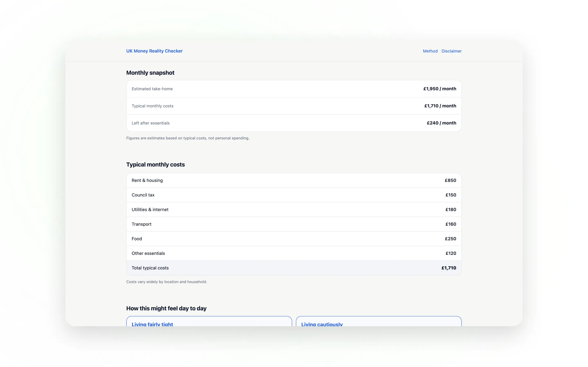This screenshot has height=367, width=588.
Task: Open the Method link in header
Action: (x=430, y=51)
